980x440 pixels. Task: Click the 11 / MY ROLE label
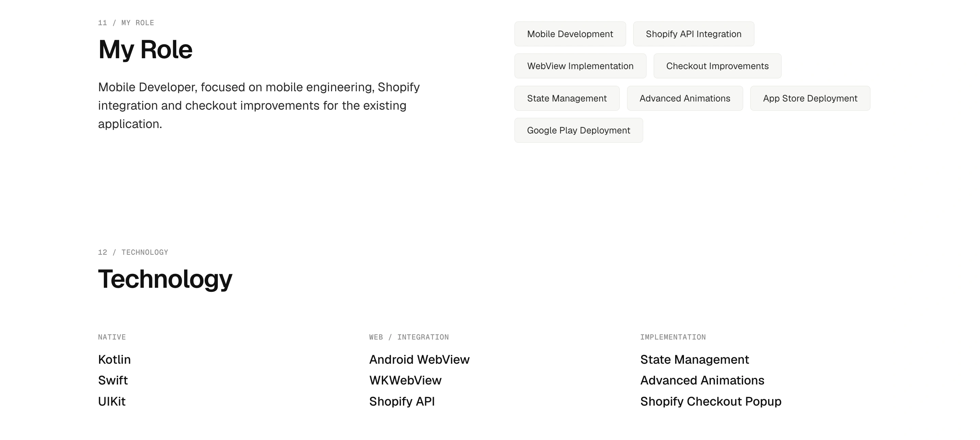click(x=126, y=23)
